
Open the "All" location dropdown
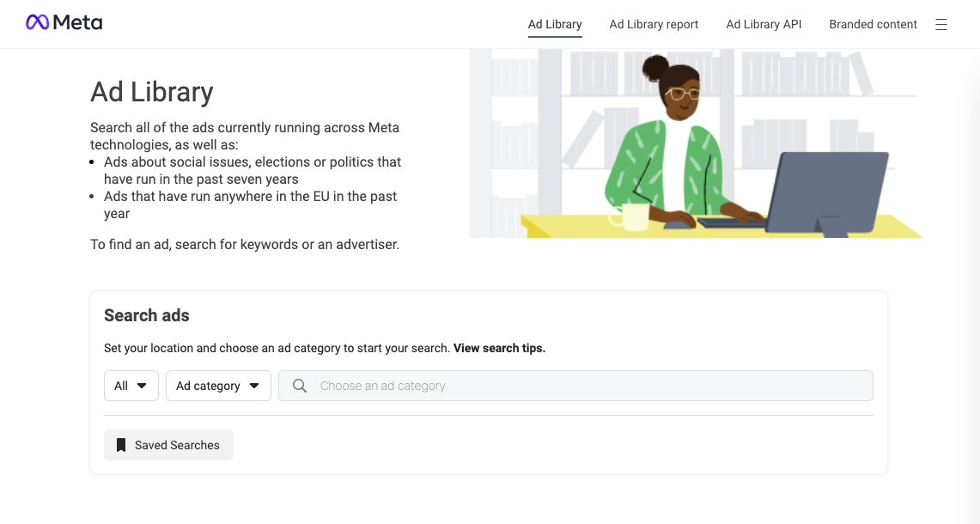pos(131,386)
